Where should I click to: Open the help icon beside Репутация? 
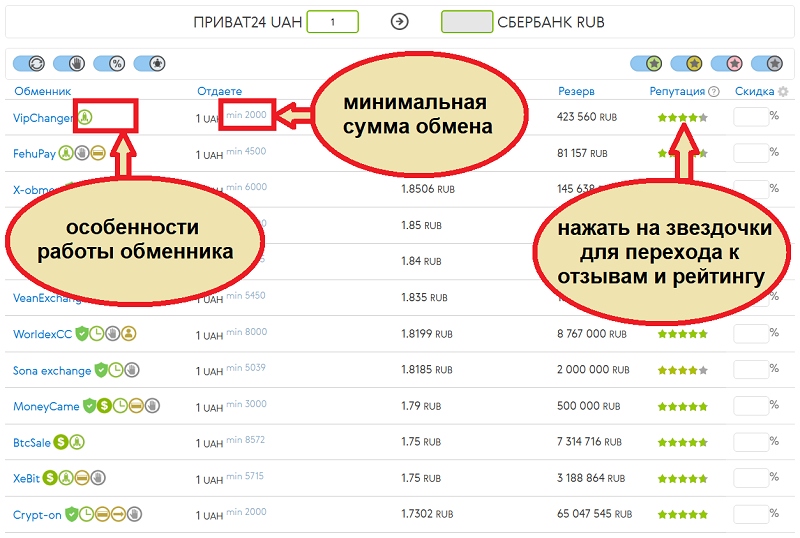(x=714, y=91)
